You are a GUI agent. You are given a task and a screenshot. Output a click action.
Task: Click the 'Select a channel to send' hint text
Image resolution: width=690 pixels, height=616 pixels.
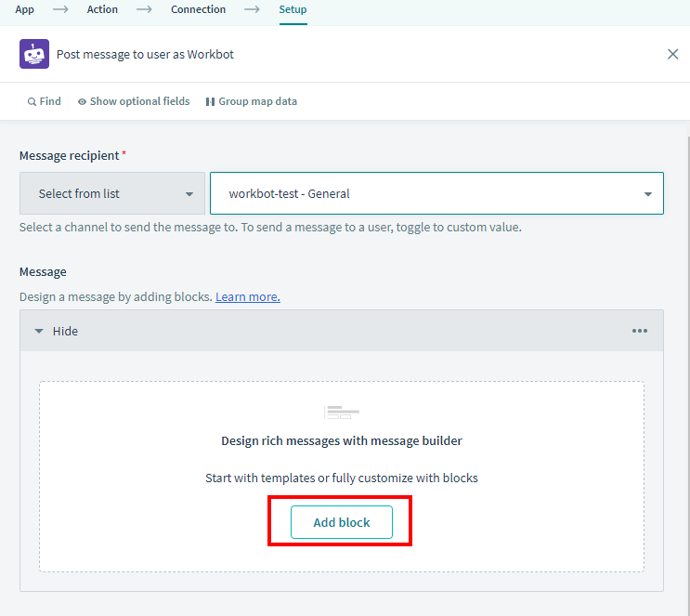270,228
